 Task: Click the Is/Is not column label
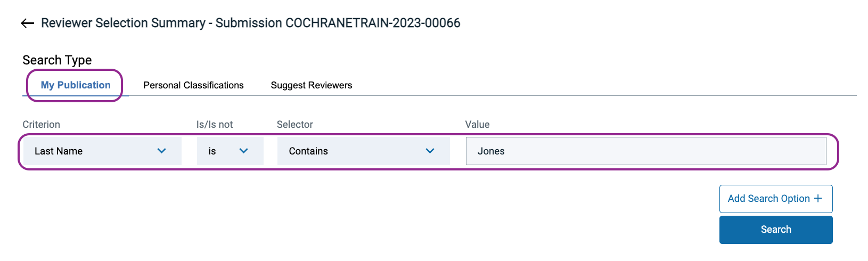[215, 125]
